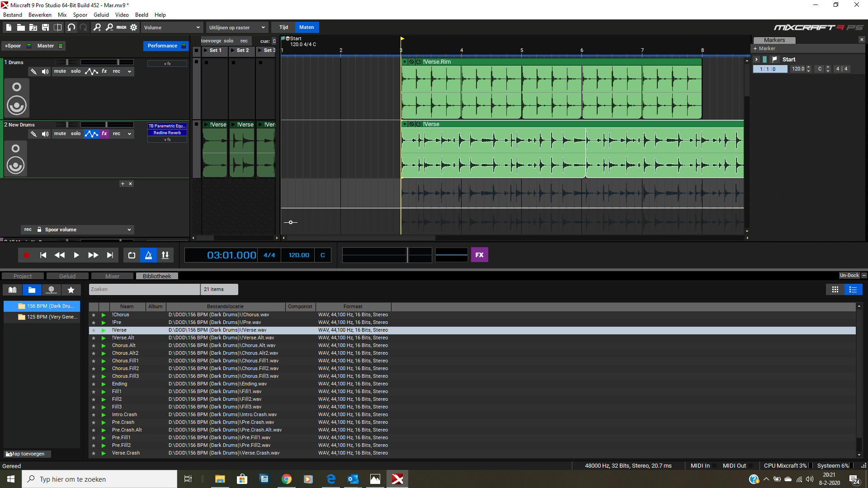
Task: Open a project with the folder icon
Action: tap(21, 28)
